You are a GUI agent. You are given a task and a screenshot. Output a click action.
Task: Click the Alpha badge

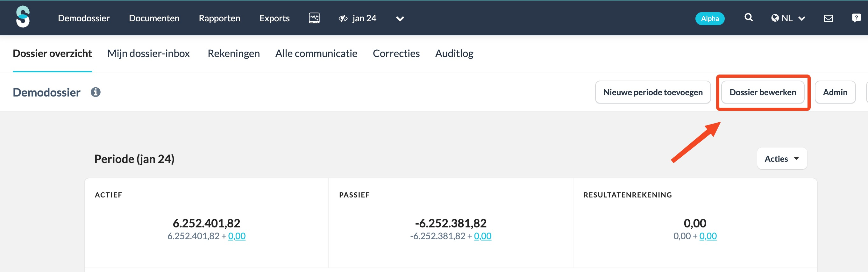(x=710, y=18)
